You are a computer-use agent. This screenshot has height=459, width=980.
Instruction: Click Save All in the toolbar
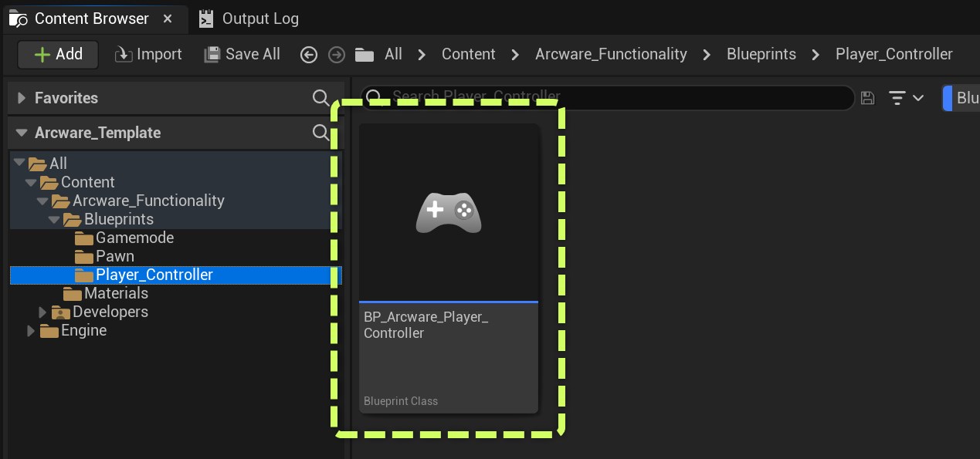click(242, 54)
